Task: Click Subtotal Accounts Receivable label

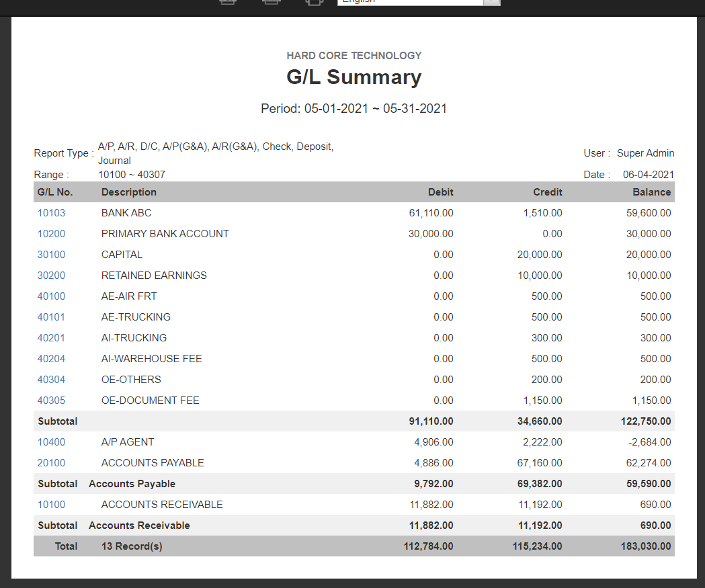Action: (114, 526)
